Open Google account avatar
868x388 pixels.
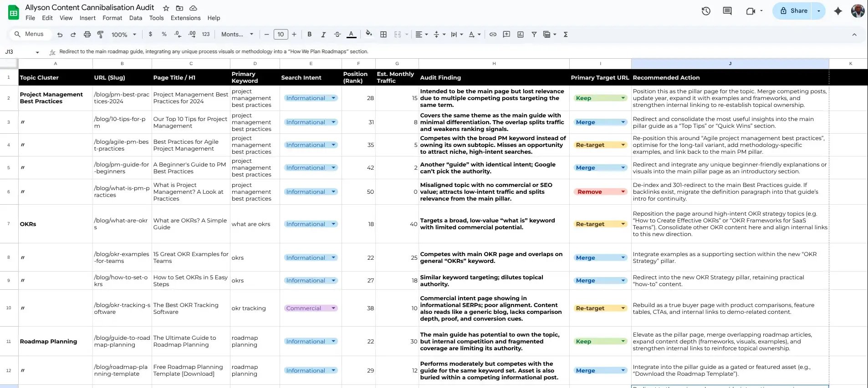(x=858, y=11)
